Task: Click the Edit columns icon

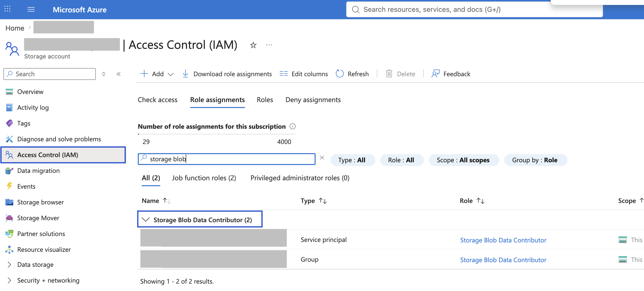Action: [x=283, y=74]
